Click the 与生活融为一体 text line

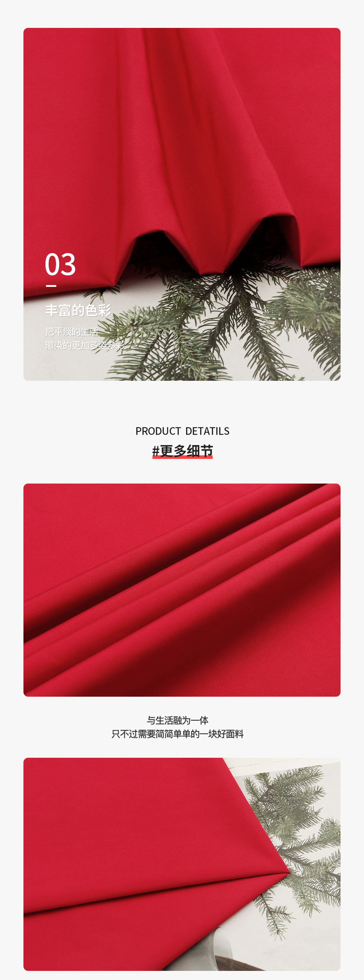tap(177, 720)
